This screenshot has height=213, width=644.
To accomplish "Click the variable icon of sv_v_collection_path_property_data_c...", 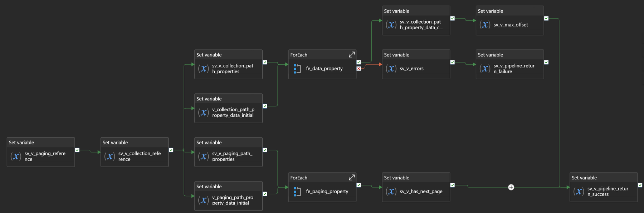I will 391,25.
